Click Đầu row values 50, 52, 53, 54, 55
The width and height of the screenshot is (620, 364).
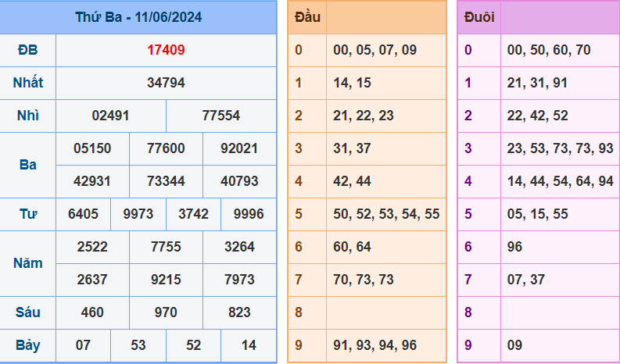click(x=386, y=214)
